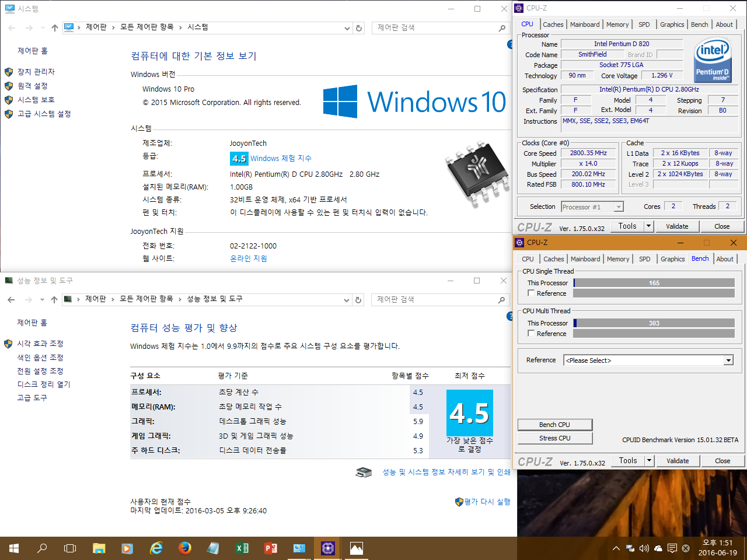Open taskbar search magnifier

(x=42, y=548)
